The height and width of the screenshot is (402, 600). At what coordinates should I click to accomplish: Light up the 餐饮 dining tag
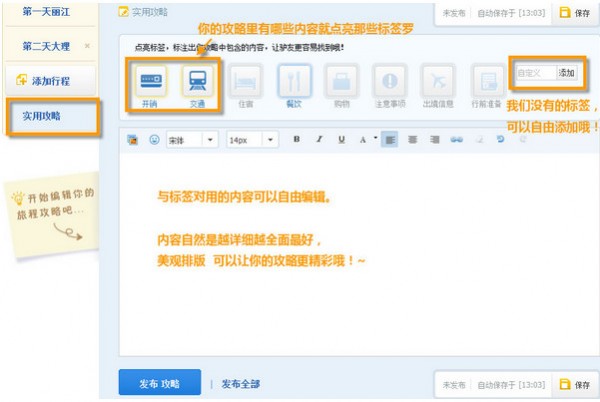point(294,81)
